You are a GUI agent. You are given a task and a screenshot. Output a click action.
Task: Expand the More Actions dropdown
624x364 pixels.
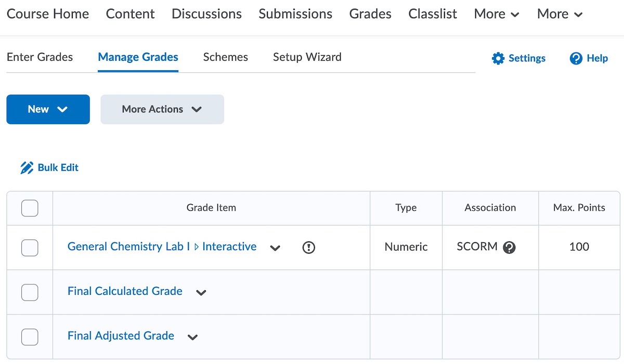162,109
